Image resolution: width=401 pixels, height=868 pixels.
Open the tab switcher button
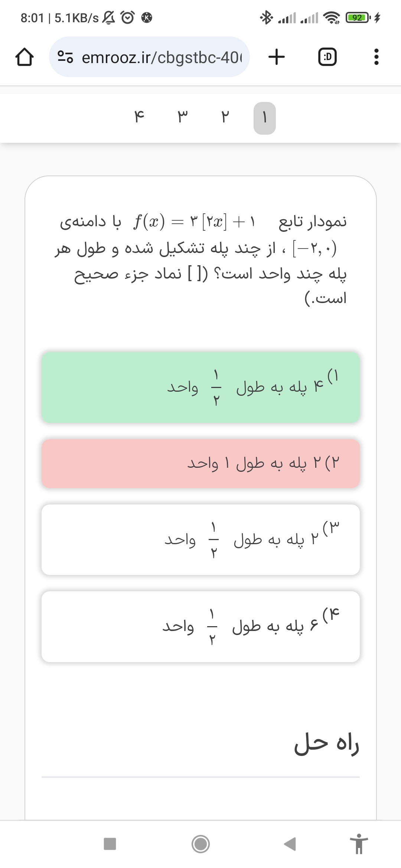click(327, 57)
